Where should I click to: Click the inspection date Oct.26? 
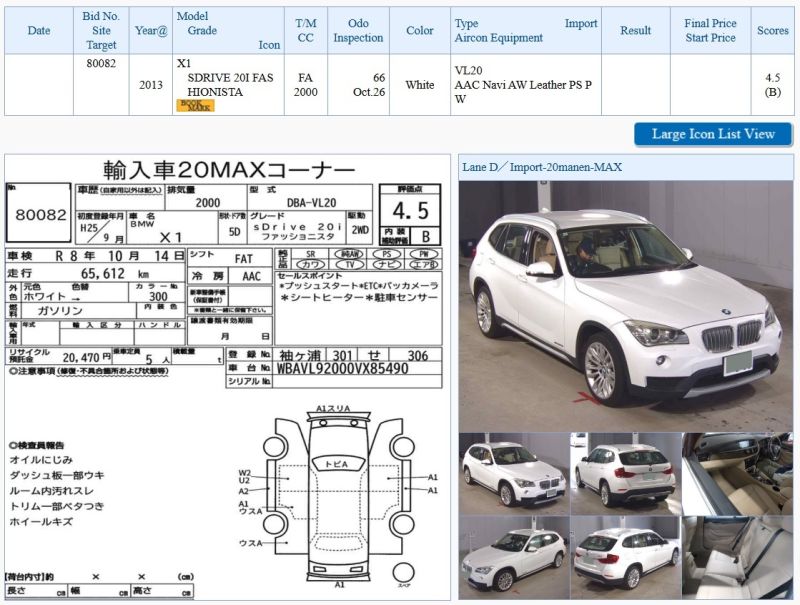(x=369, y=92)
